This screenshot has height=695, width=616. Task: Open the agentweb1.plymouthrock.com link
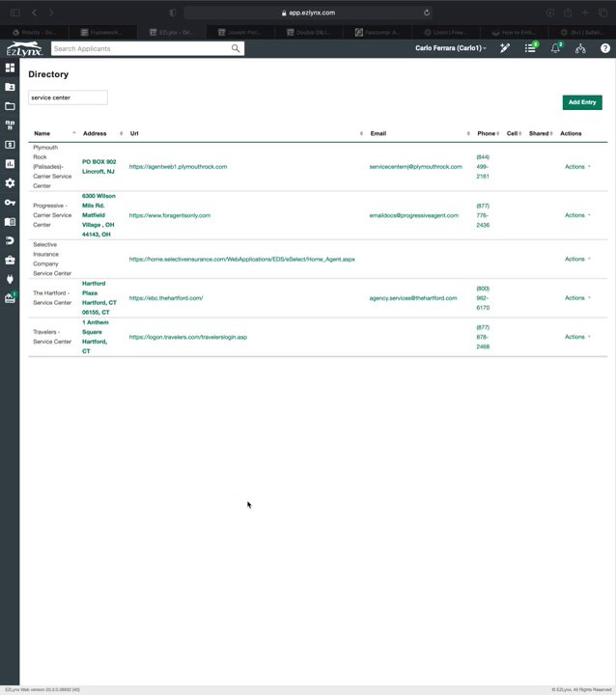(x=178, y=167)
